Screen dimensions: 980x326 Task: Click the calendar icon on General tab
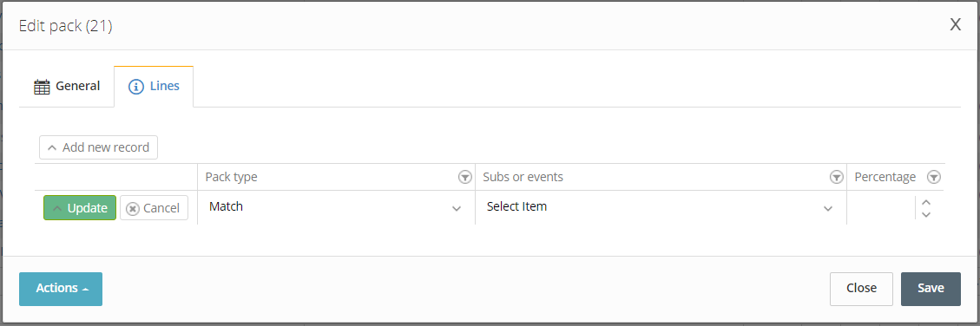42,87
